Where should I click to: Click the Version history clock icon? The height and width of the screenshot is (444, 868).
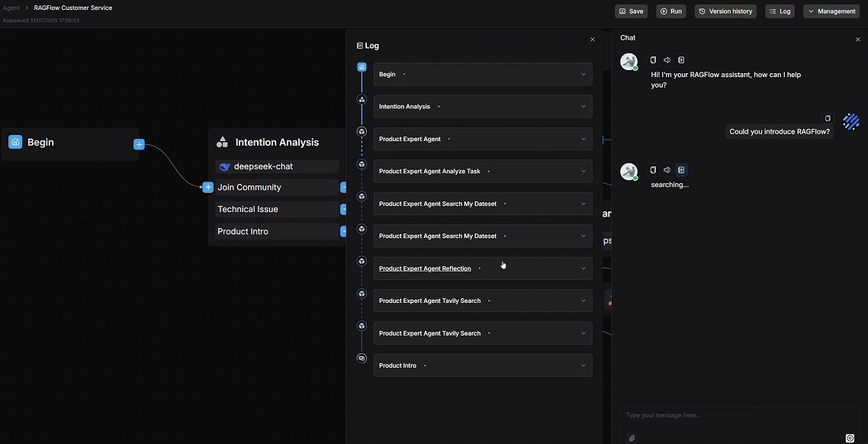click(702, 11)
